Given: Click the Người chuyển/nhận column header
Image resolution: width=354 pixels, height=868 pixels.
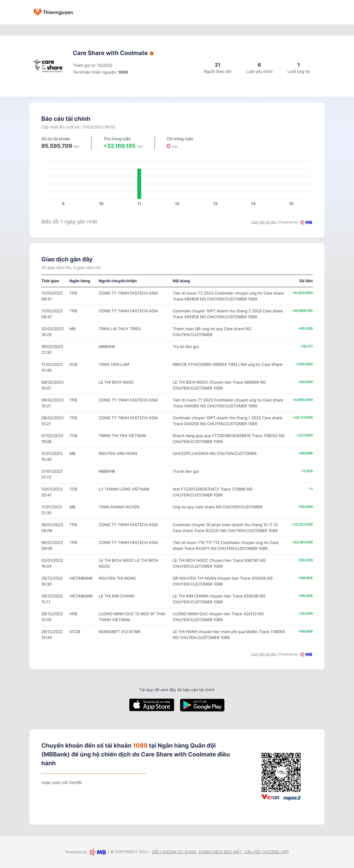Looking at the screenshot, I should coord(118,281).
